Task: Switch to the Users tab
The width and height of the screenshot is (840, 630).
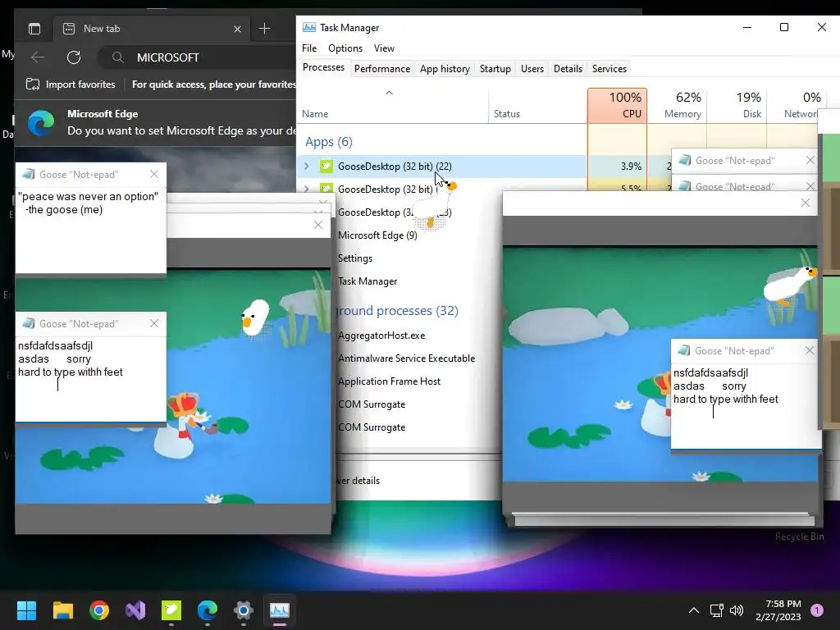Action: [532, 69]
